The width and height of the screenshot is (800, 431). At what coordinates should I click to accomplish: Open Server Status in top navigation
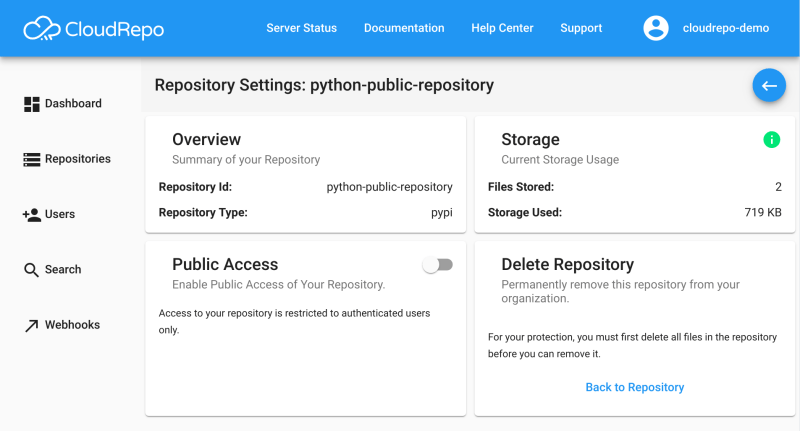[302, 28]
